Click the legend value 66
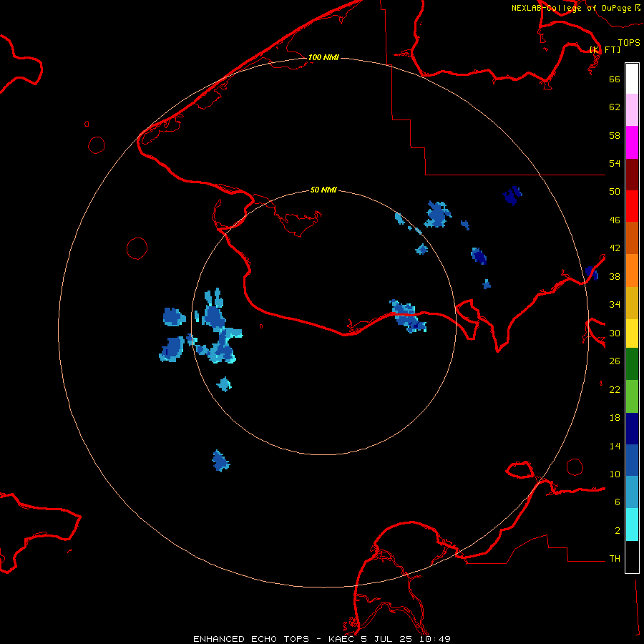Viewport: 644px width, 644px height. (615, 79)
